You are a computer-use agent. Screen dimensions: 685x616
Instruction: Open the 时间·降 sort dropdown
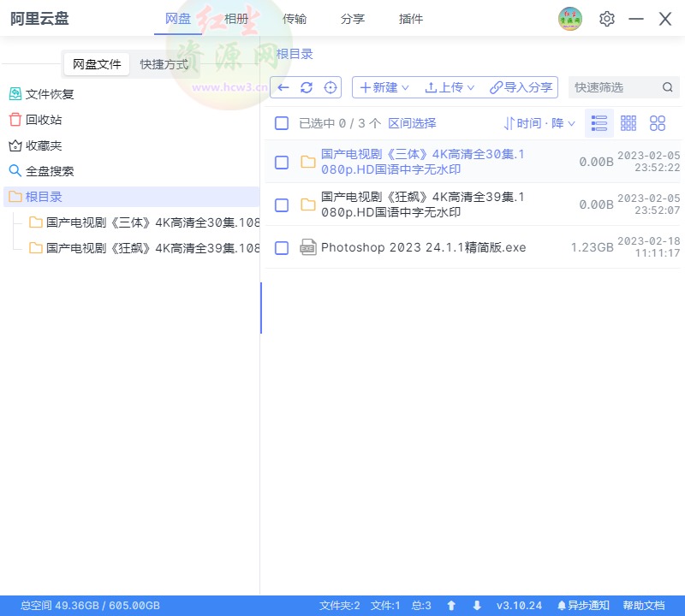(539, 123)
